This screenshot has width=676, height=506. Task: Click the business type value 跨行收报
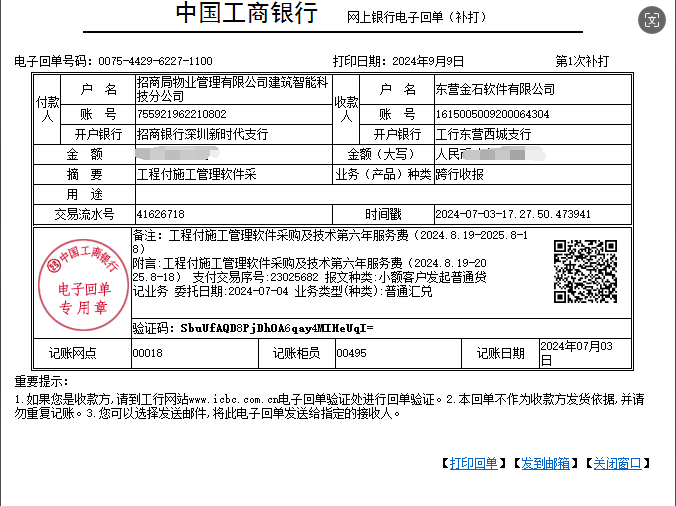point(460,174)
